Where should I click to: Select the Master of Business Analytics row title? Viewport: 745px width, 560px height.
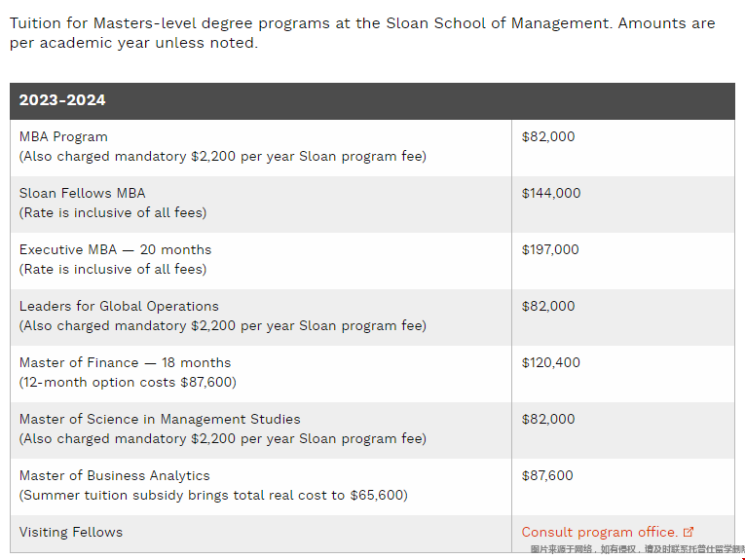[115, 476]
